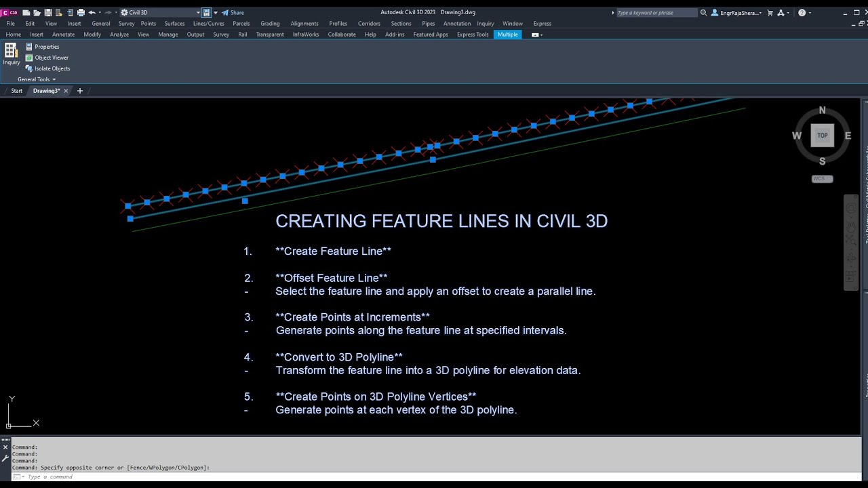This screenshot has width=868, height=488.
Task: Open the File menu
Action: [x=10, y=24]
